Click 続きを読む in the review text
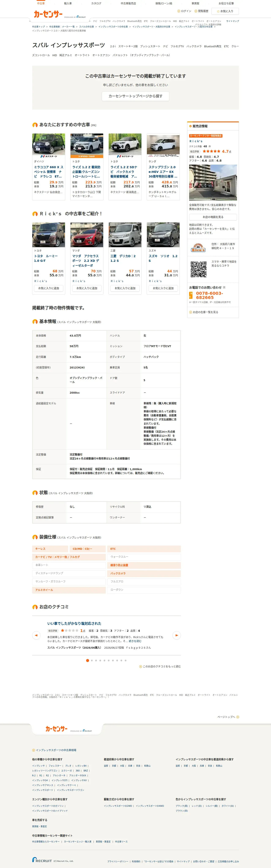 [135, 641]
